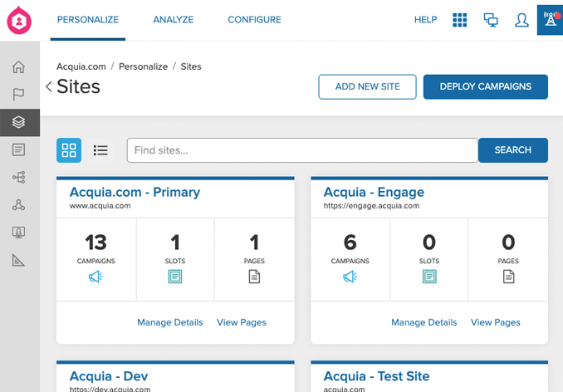Image resolution: width=563 pixels, height=392 pixels.
Task: Open the analytics chart sidebar icon
Action: coord(19,260)
